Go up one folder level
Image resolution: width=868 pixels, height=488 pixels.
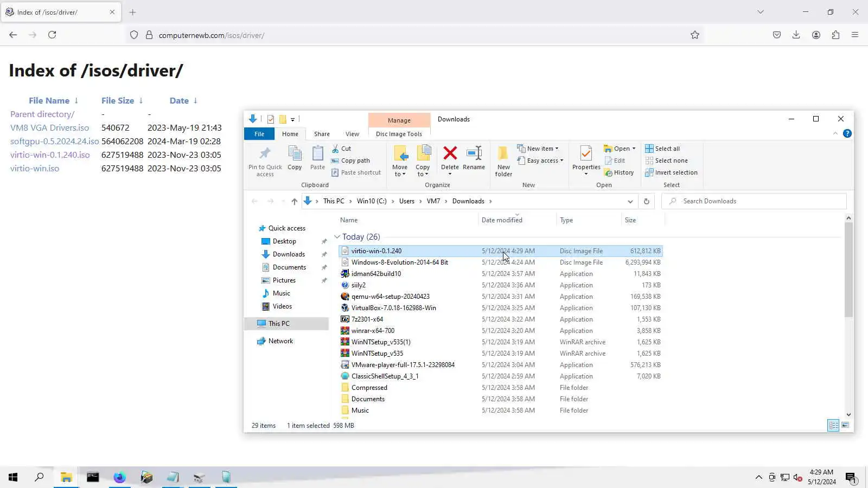click(x=294, y=201)
